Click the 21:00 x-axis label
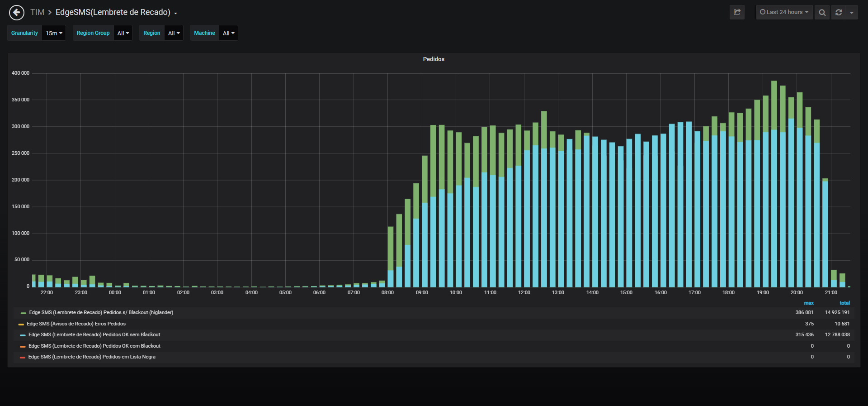 coord(831,292)
